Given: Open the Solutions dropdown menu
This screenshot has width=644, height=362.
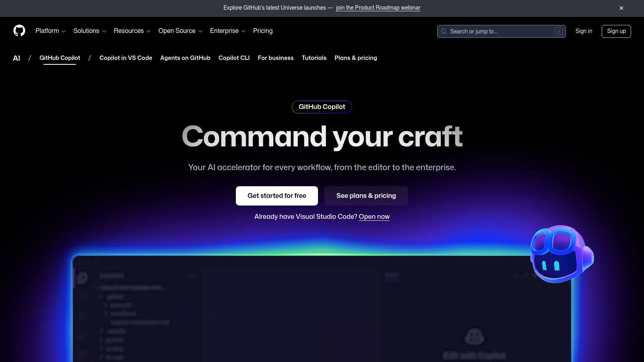Looking at the screenshot, I should click(90, 31).
